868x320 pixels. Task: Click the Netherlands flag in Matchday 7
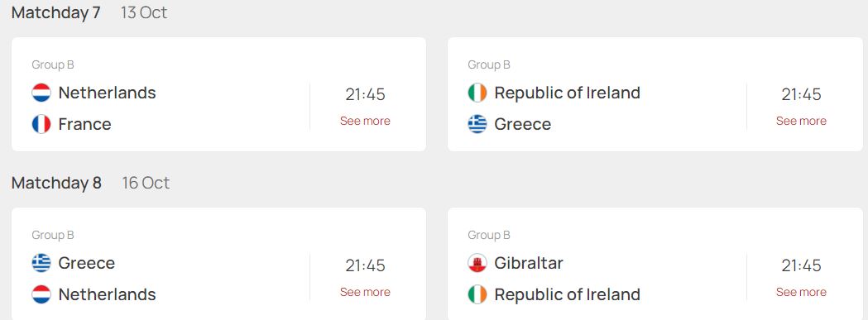point(41,93)
